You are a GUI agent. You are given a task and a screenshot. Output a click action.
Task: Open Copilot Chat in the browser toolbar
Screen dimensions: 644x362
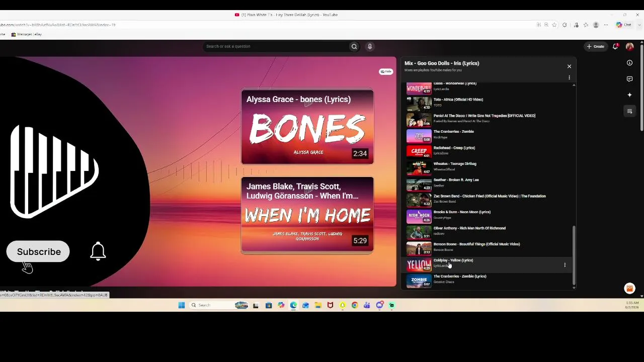624,25
